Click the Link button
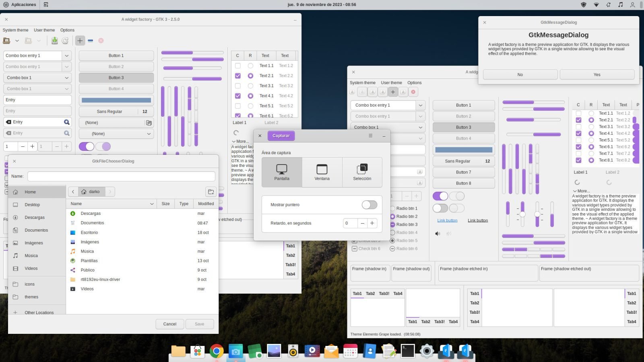This screenshot has width=644, height=362. [447, 220]
